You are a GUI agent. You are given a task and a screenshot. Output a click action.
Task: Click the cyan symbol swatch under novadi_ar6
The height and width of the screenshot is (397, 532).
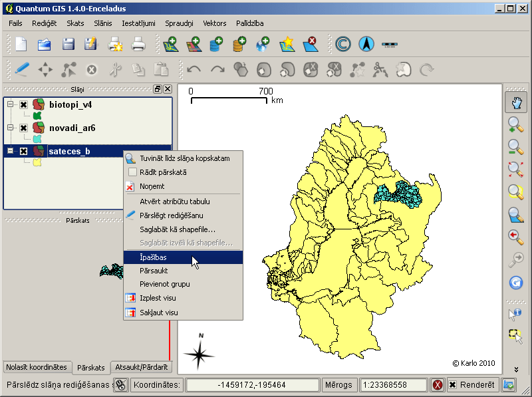coord(37,139)
